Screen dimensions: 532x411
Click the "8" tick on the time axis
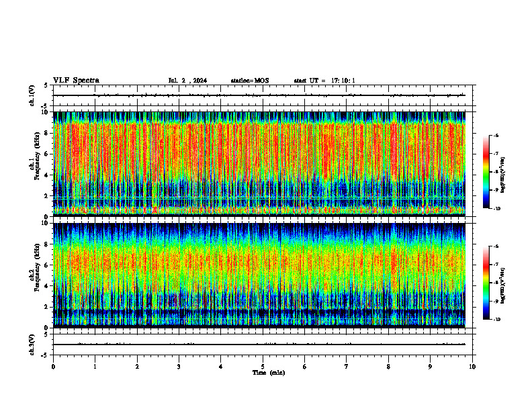388,367
